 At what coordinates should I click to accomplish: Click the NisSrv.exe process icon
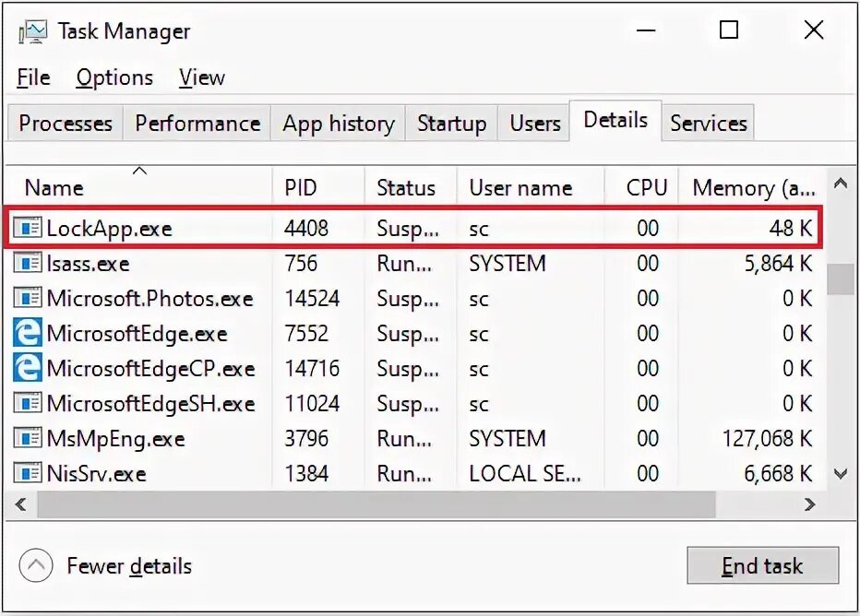[x=29, y=474]
